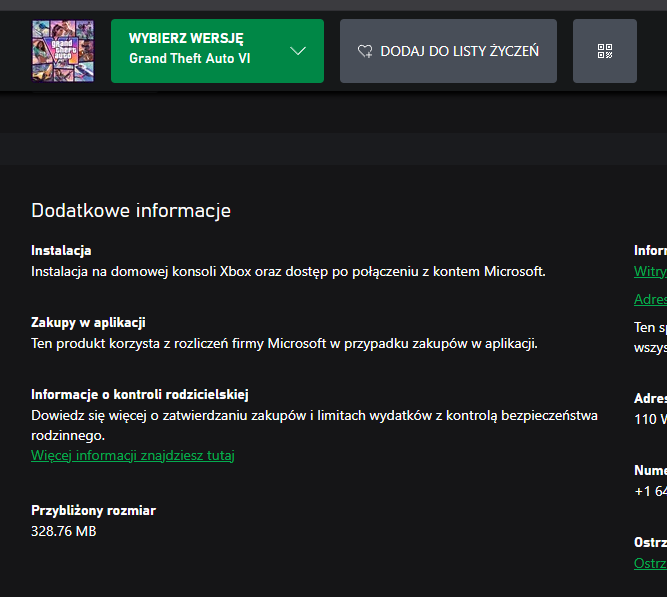Open the 'Adres' green link
Image resolution: width=667 pixels, height=597 pixels.
(650, 299)
